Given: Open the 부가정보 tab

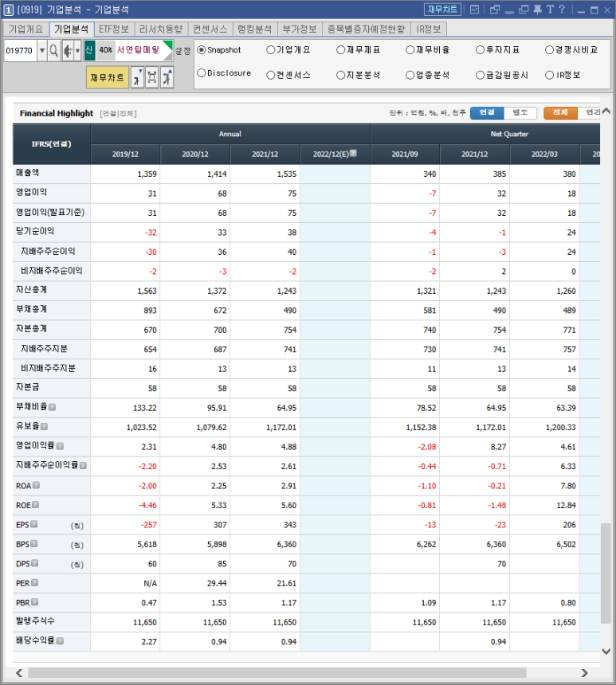Looking at the screenshot, I should (x=300, y=29).
